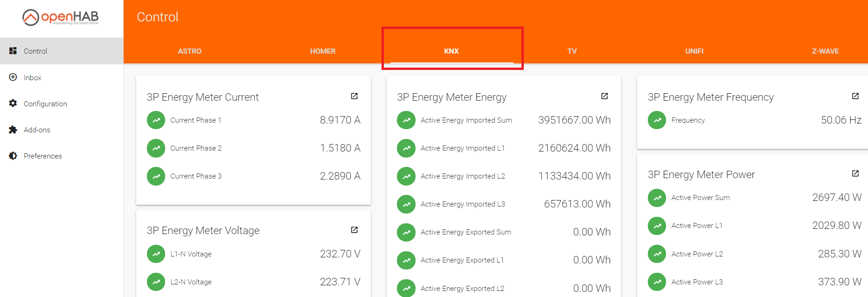
Task: Open Preferences in the sidebar
Action: pyautogui.click(x=42, y=156)
